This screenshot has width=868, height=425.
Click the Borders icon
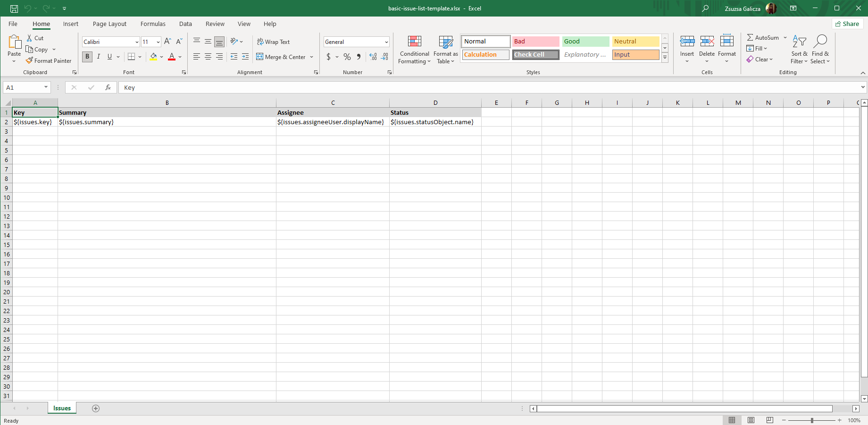point(131,57)
